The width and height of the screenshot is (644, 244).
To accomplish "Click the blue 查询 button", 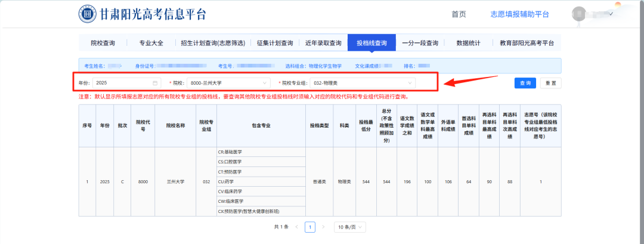I will pyautogui.click(x=525, y=83).
